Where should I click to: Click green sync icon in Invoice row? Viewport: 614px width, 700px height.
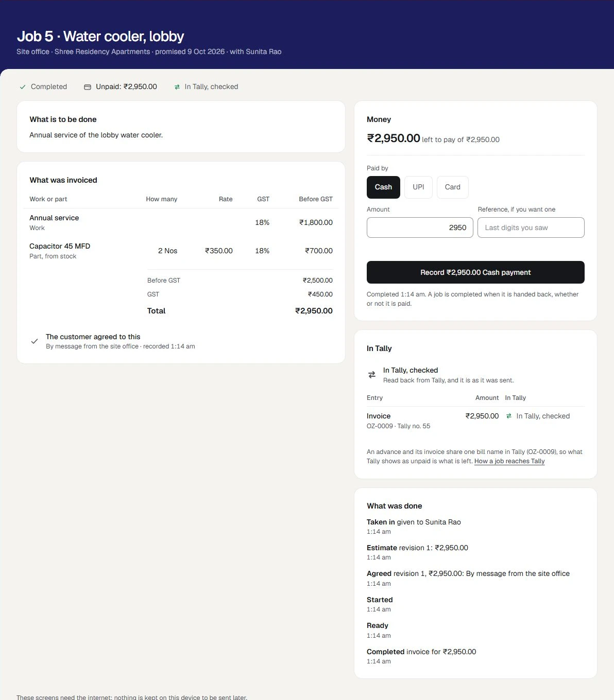pyautogui.click(x=509, y=416)
